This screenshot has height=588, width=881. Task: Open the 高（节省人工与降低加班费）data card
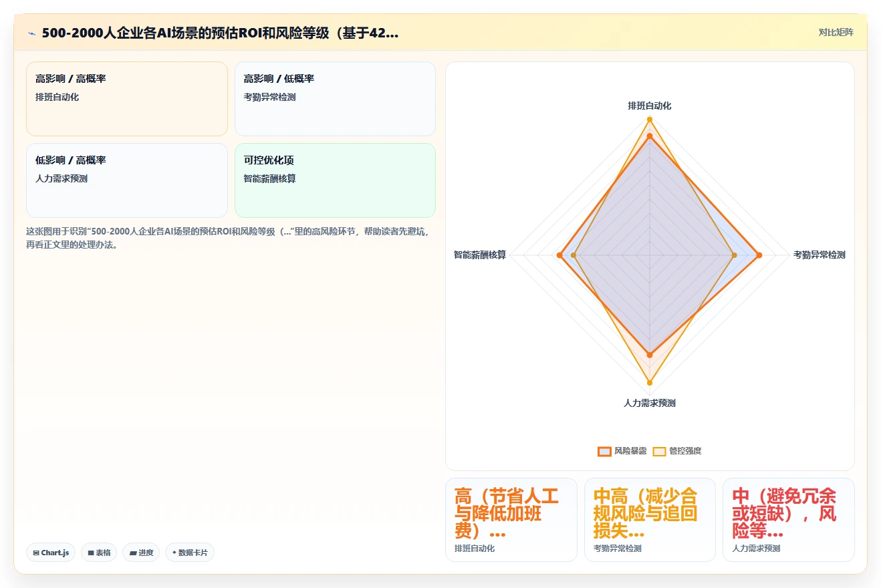click(511, 520)
